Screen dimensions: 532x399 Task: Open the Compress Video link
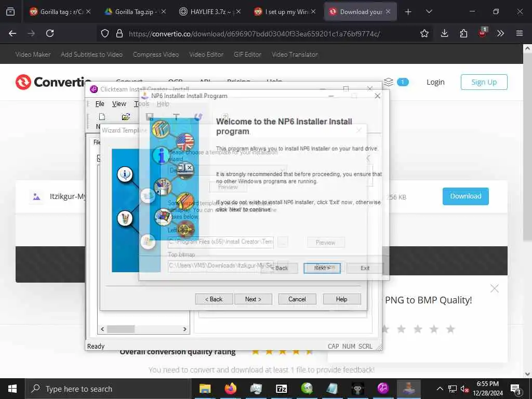[x=156, y=54]
